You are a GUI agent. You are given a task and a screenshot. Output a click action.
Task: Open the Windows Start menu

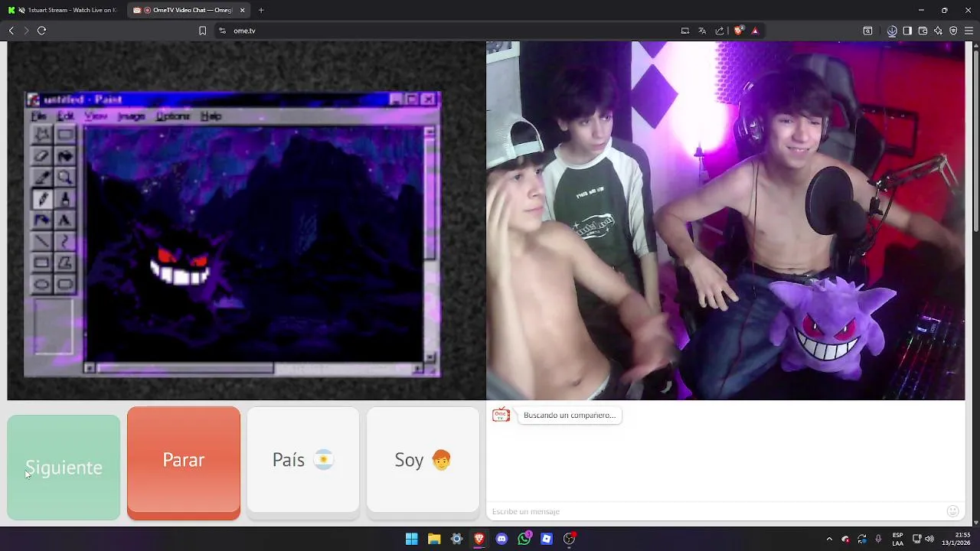pyautogui.click(x=412, y=539)
